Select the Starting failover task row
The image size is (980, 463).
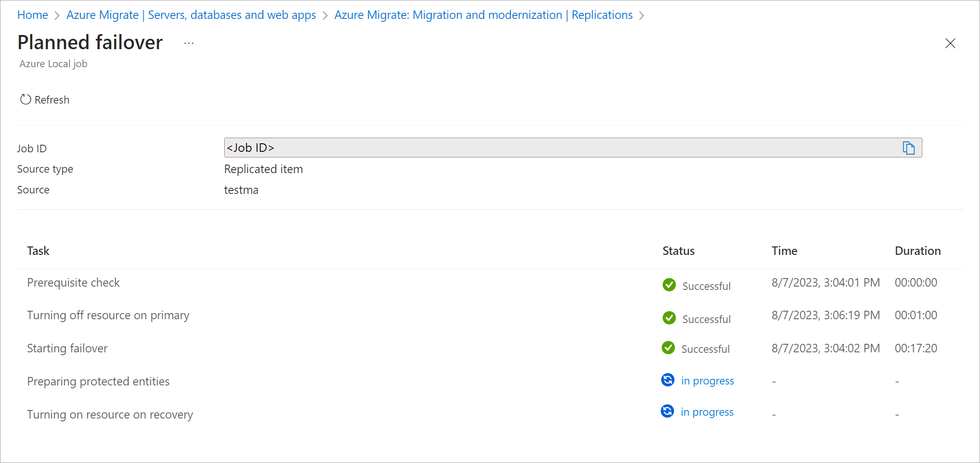coord(67,349)
